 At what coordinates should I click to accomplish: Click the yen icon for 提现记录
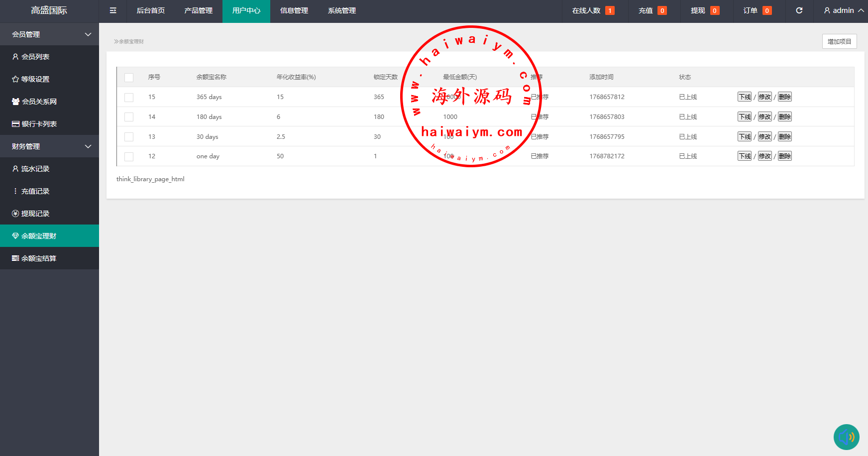pyautogui.click(x=15, y=214)
